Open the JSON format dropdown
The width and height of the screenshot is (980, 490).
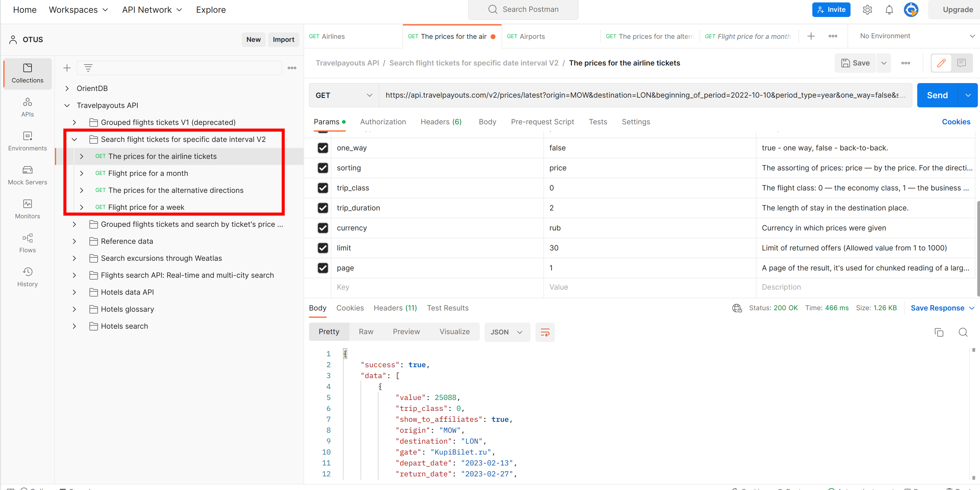pos(507,332)
